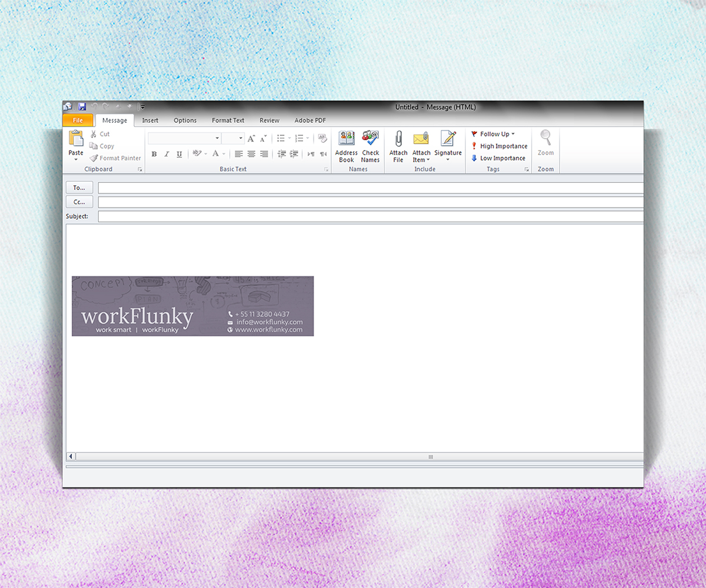Click the Zoom magnifier button
706x588 pixels.
point(546,143)
